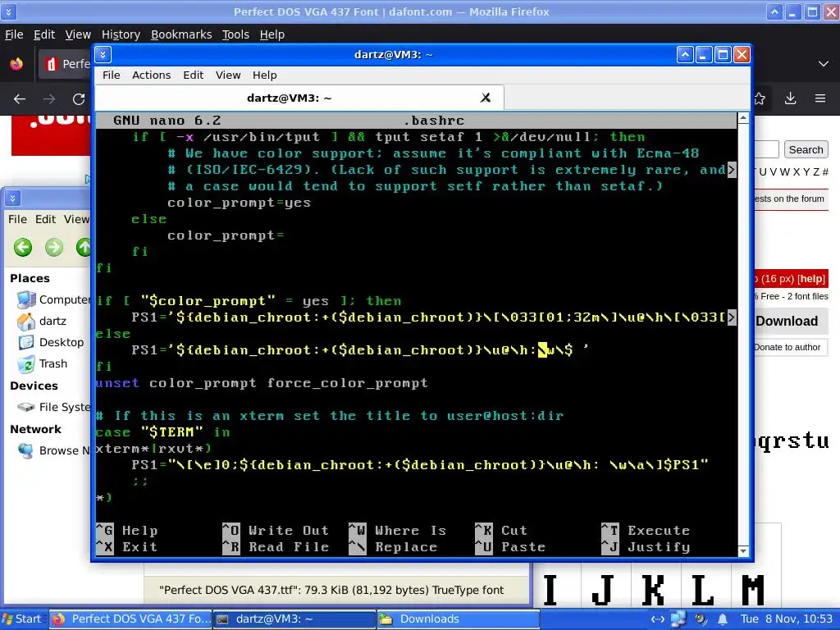This screenshot has width=840, height=630.
Task: Click the dafont Search button
Action: pyautogui.click(x=806, y=149)
